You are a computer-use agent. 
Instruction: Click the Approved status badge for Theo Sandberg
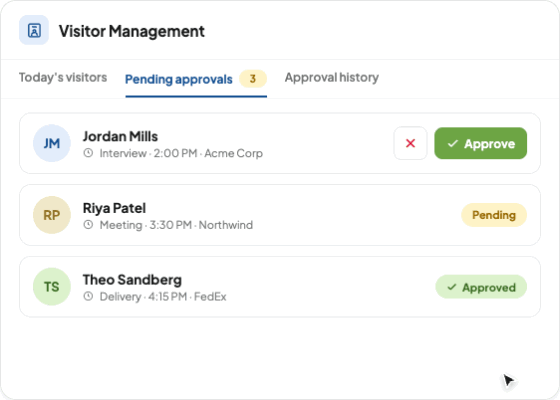click(481, 287)
